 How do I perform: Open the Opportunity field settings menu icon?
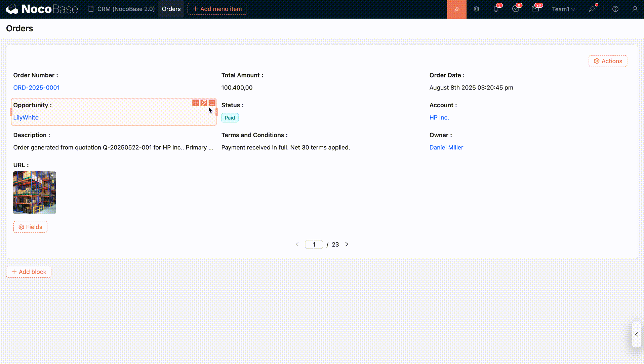(x=212, y=103)
